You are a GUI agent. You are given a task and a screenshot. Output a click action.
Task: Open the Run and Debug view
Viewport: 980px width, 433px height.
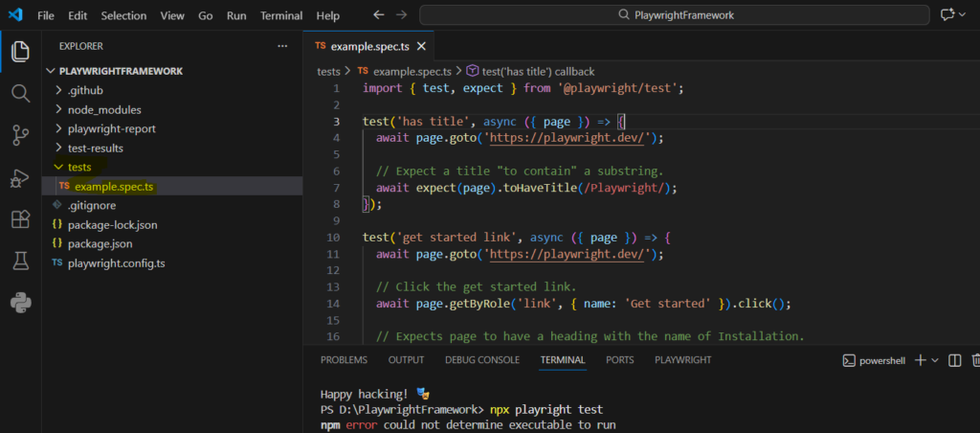click(x=20, y=177)
